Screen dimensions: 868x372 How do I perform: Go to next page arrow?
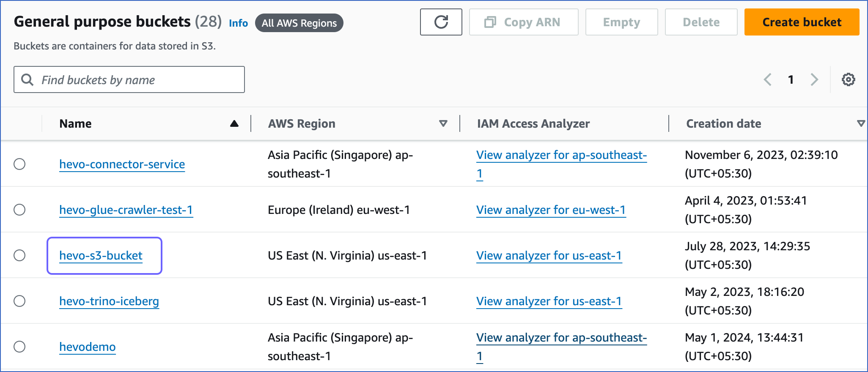pyautogui.click(x=814, y=79)
